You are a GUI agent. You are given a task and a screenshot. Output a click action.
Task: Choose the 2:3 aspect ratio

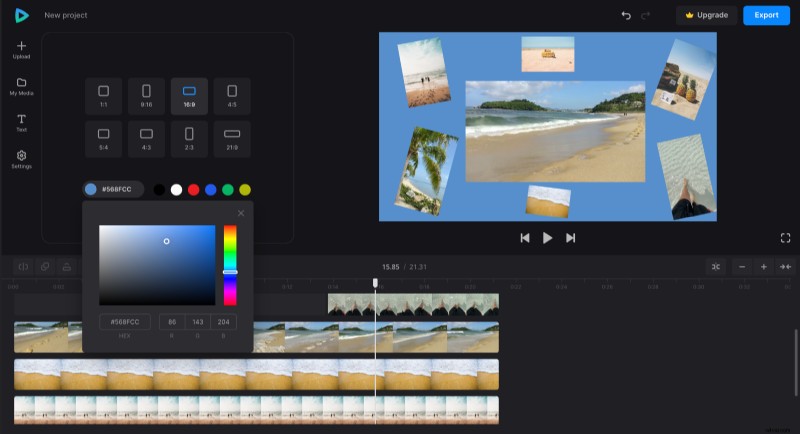pyautogui.click(x=189, y=139)
